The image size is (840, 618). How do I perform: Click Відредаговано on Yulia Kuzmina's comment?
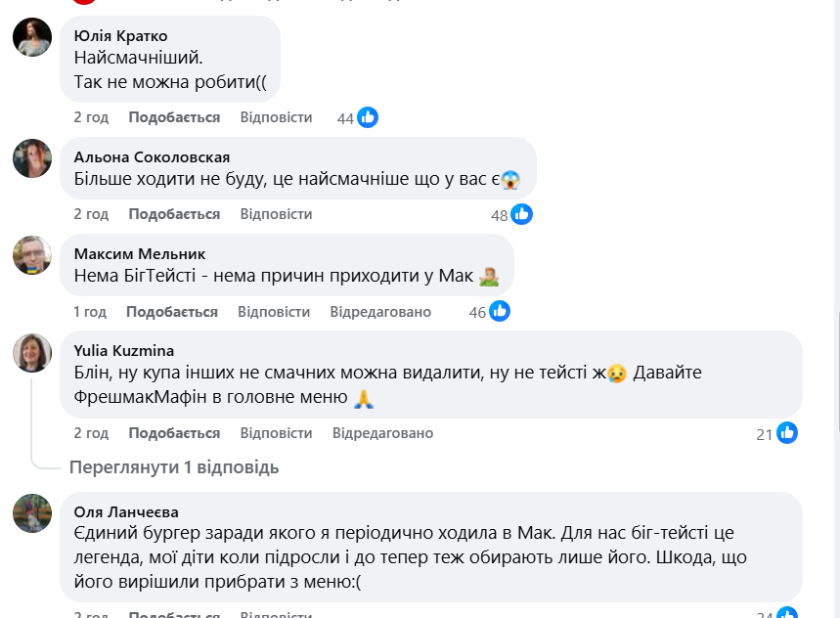tap(382, 433)
